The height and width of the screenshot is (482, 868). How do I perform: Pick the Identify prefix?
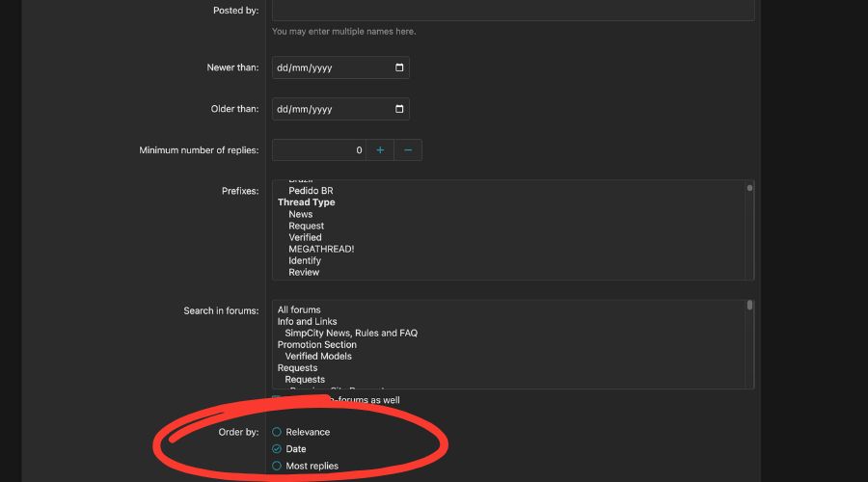click(x=305, y=260)
